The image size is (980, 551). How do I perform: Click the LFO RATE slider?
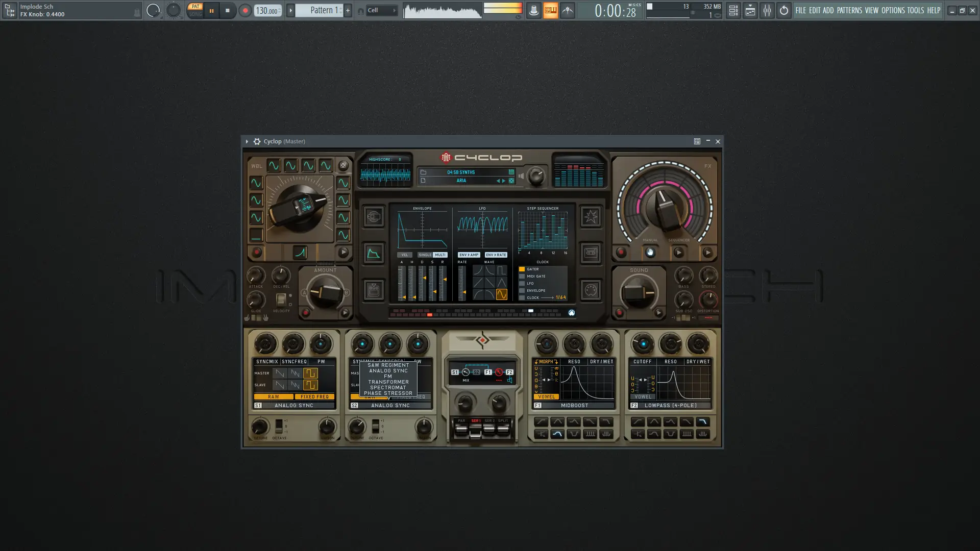click(462, 283)
